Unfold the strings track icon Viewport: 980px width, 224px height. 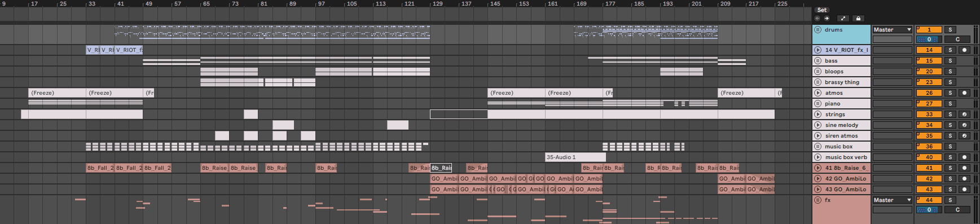click(x=818, y=115)
